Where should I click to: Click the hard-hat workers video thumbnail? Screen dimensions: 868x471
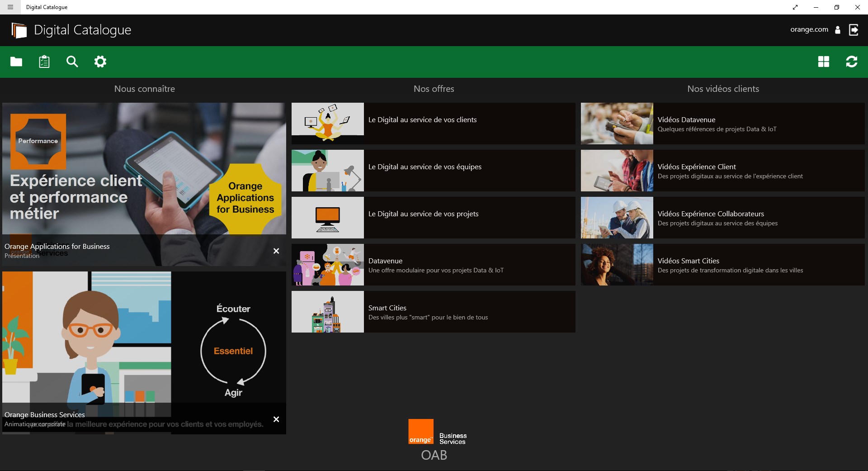point(617,218)
